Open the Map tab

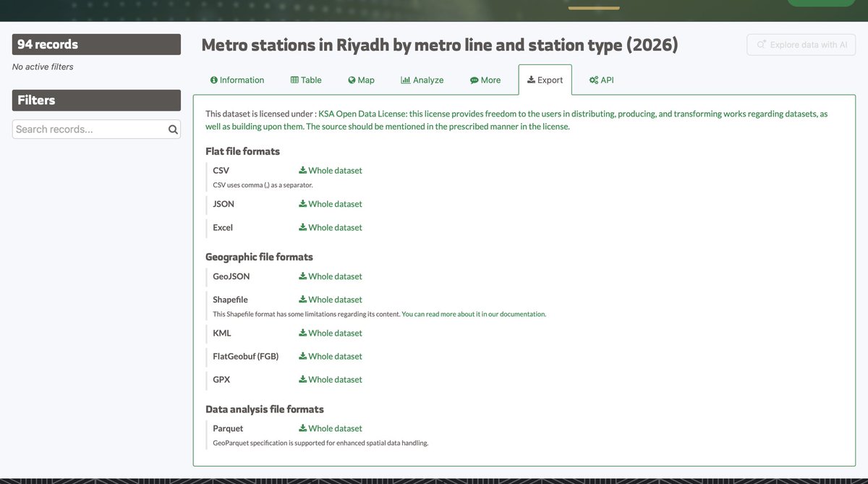coord(361,80)
